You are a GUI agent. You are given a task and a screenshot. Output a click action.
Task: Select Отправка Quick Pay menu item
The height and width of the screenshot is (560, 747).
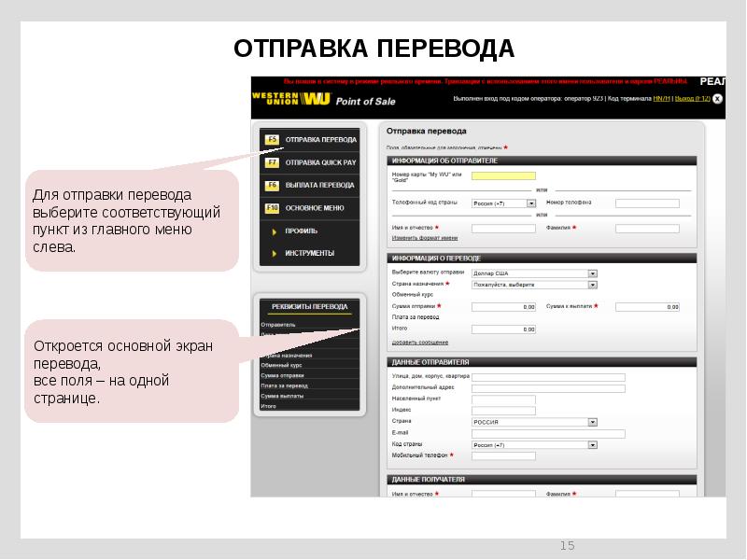320,162
